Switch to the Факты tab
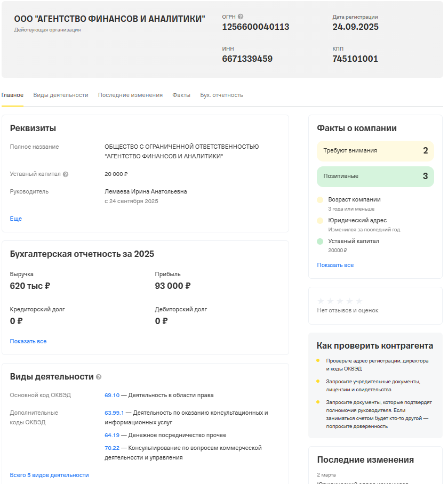This screenshot has height=484, width=448. 181,95
